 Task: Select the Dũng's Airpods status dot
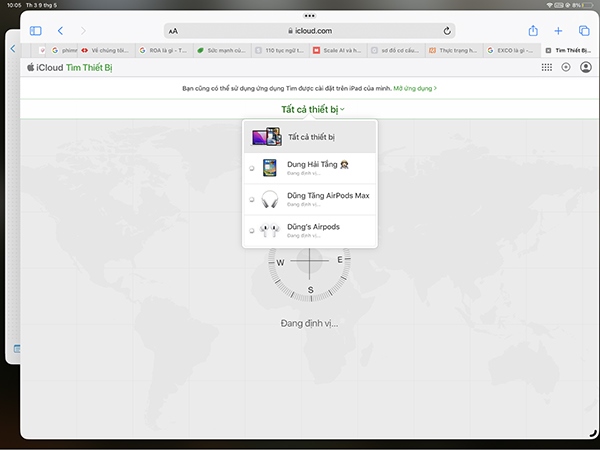(x=252, y=230)
